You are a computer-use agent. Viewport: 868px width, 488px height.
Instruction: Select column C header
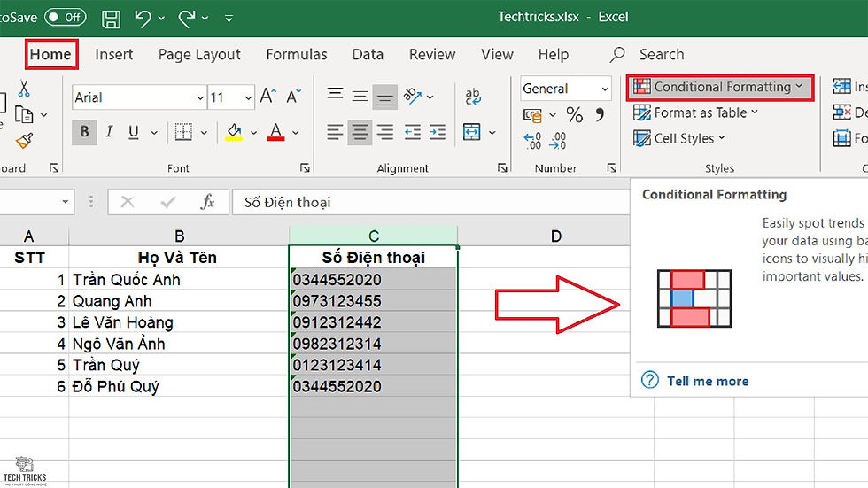tap(374, 236)
